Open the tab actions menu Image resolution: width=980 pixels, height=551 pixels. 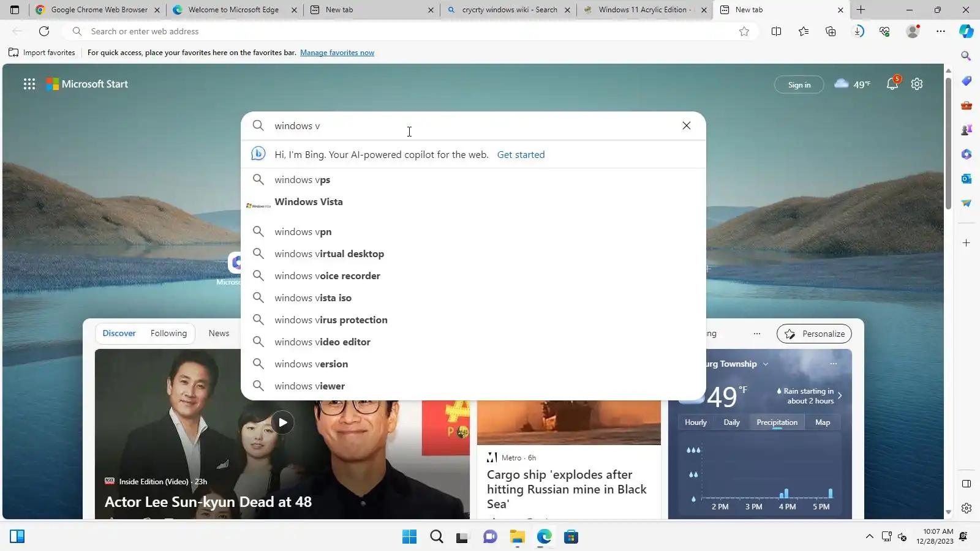15,10
